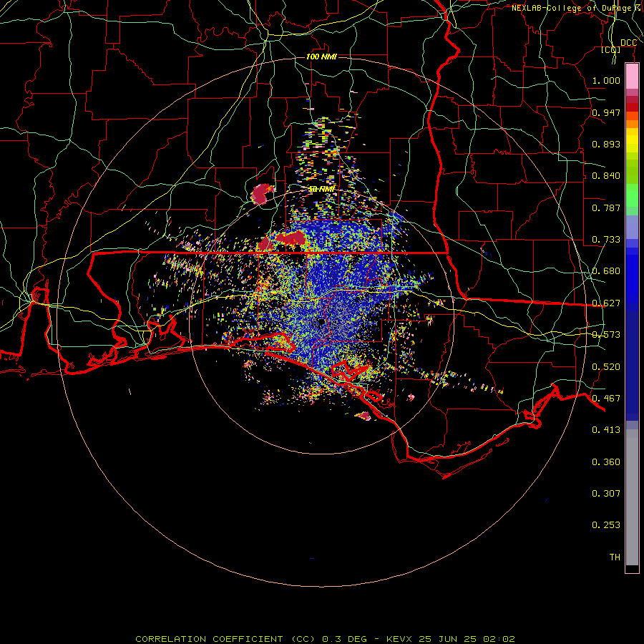Click the Correlation Coefficient KEVX caption text
The image size is (644, 644).
tap(325, 639)
